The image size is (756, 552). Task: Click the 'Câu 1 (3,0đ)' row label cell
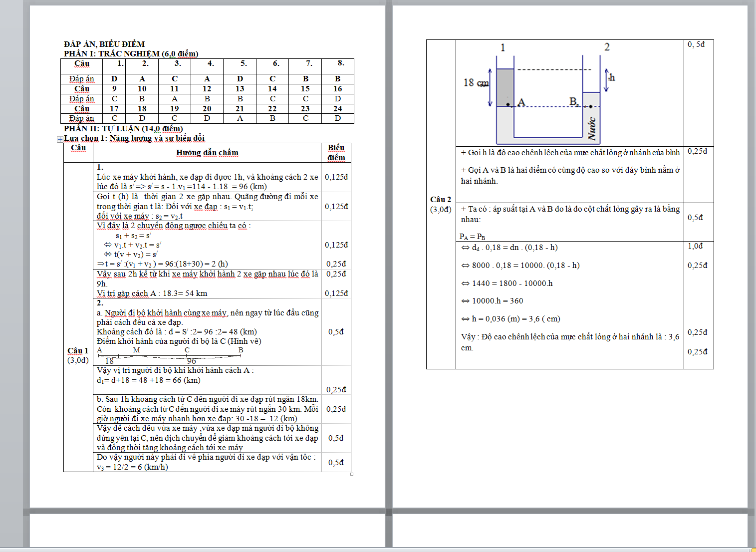(x=78, y=355)
